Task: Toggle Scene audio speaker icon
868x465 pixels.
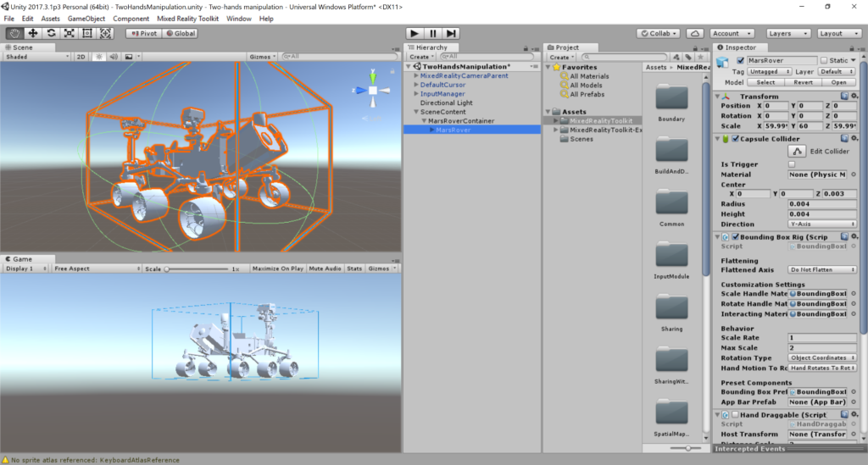Action: (x=114, y=57)
